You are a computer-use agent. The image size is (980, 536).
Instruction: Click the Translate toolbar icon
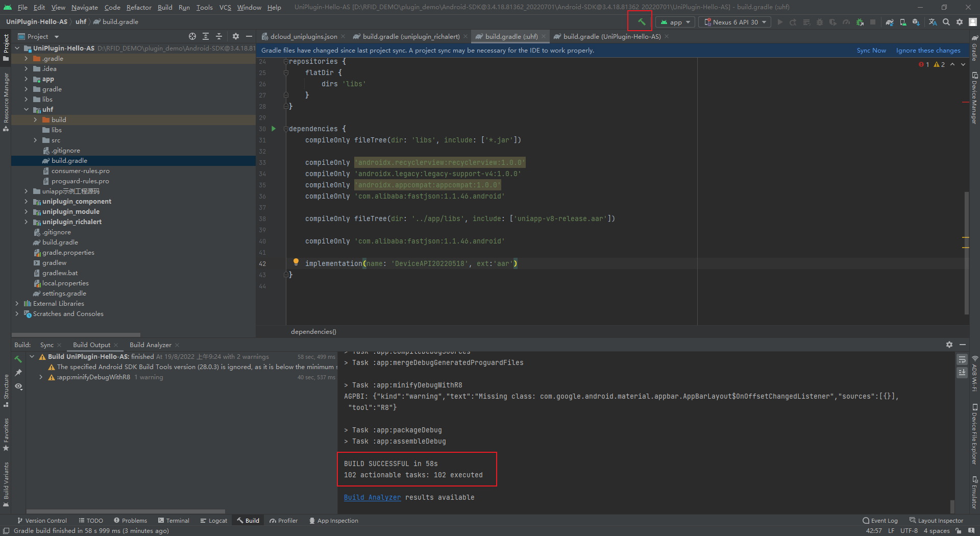pyautogui.click(x=933, y=22)
